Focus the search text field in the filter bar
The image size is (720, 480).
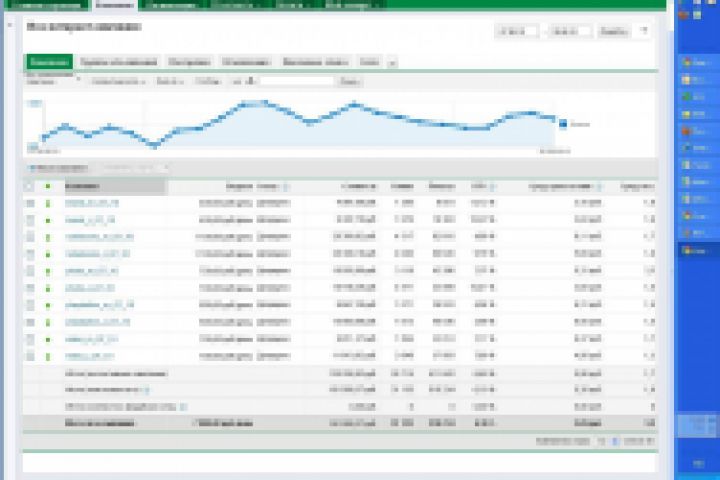296,82
